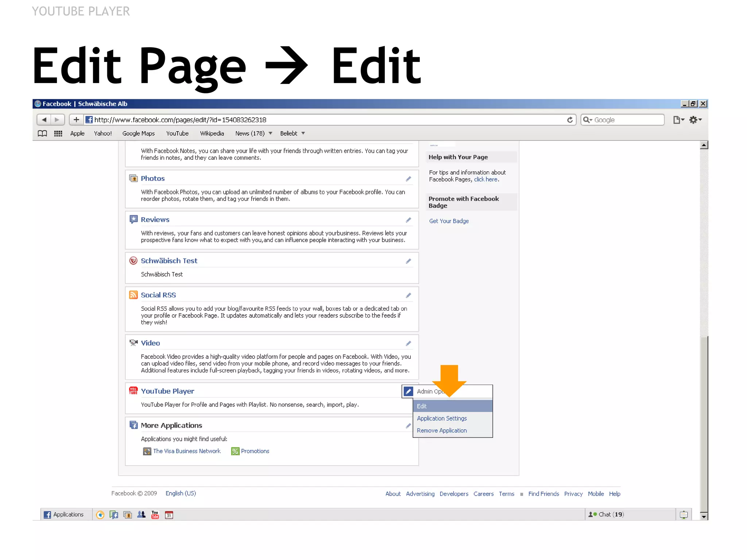Open the groups people icon in bottom bar
This screenshot has width=747, height=560.
tap(141, 514)
